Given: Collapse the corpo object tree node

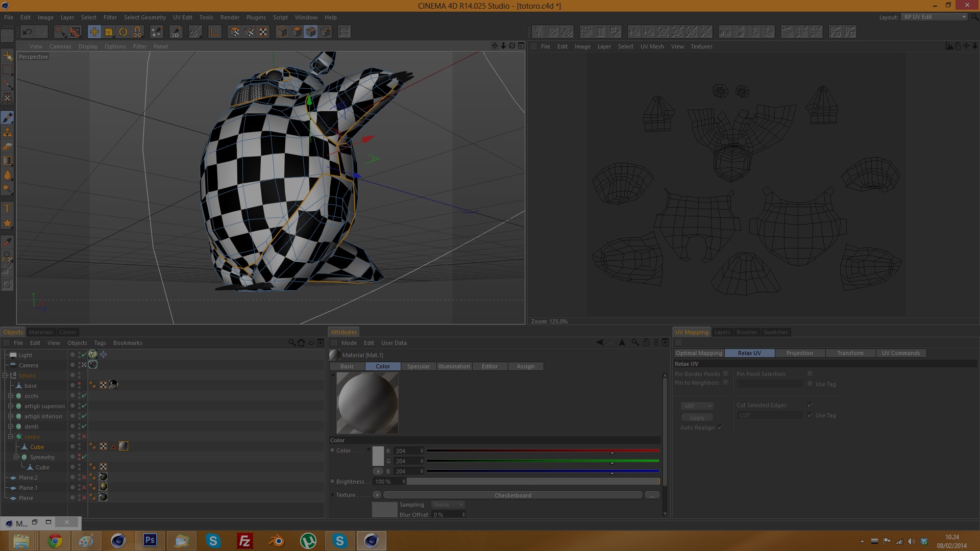Looking at the screenshot, I should click(x=10, y=437).
